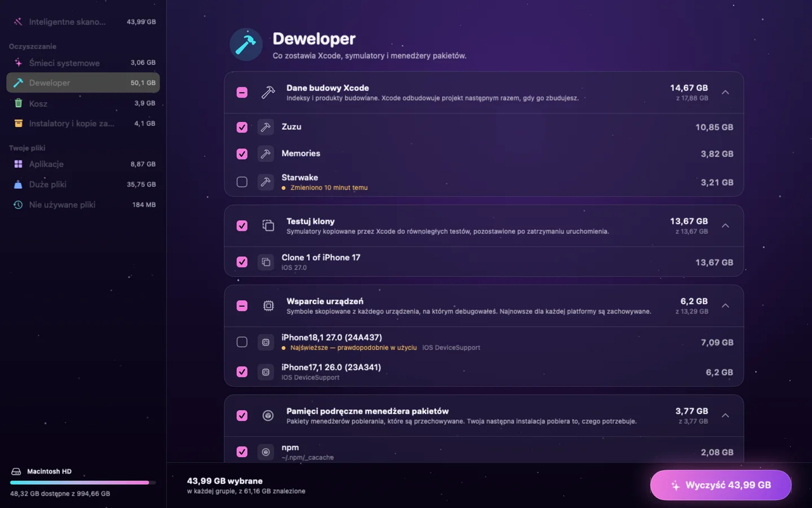Click the package icon beside npm

click(x=266, y=452)
